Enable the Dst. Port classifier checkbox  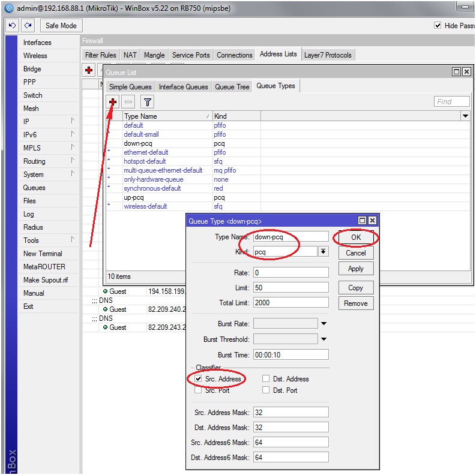tap(266, 390)
